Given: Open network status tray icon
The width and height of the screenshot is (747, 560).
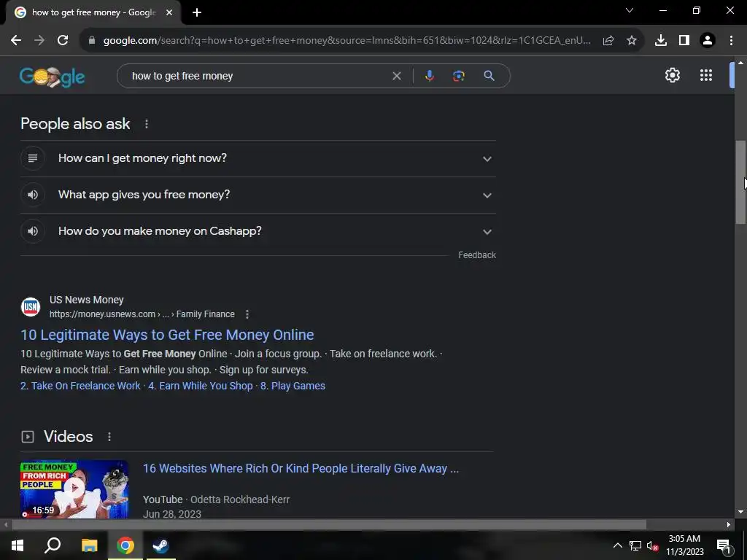Looking at the screenshot, I should (x=635, y=545).
